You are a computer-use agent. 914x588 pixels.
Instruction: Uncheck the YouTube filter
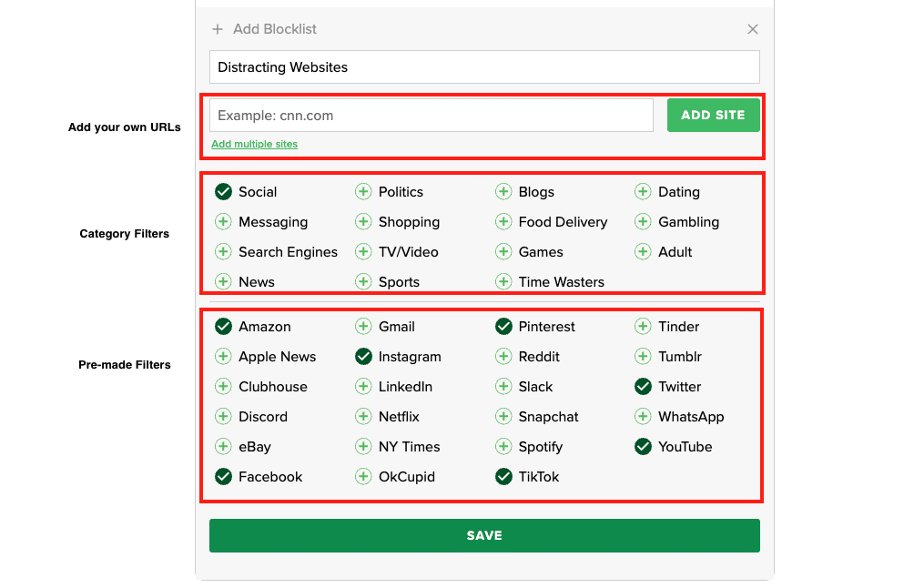(643, 447)
